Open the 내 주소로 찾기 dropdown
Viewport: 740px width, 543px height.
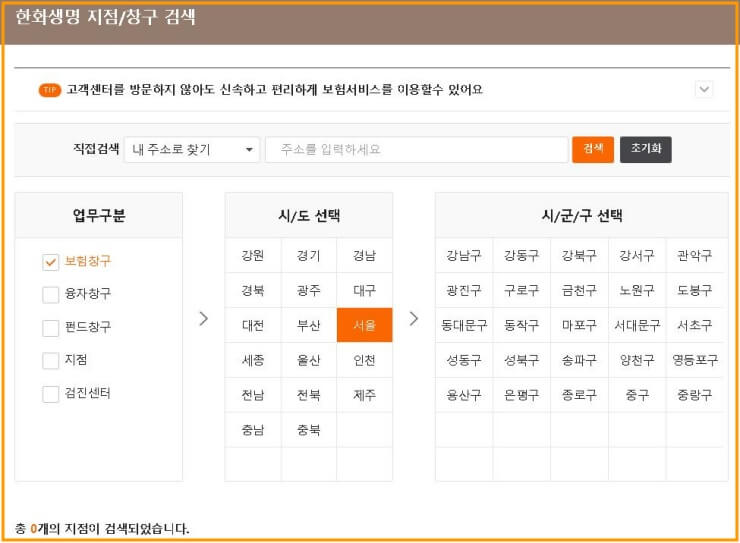pyautogui.click(x=192, y=150)
